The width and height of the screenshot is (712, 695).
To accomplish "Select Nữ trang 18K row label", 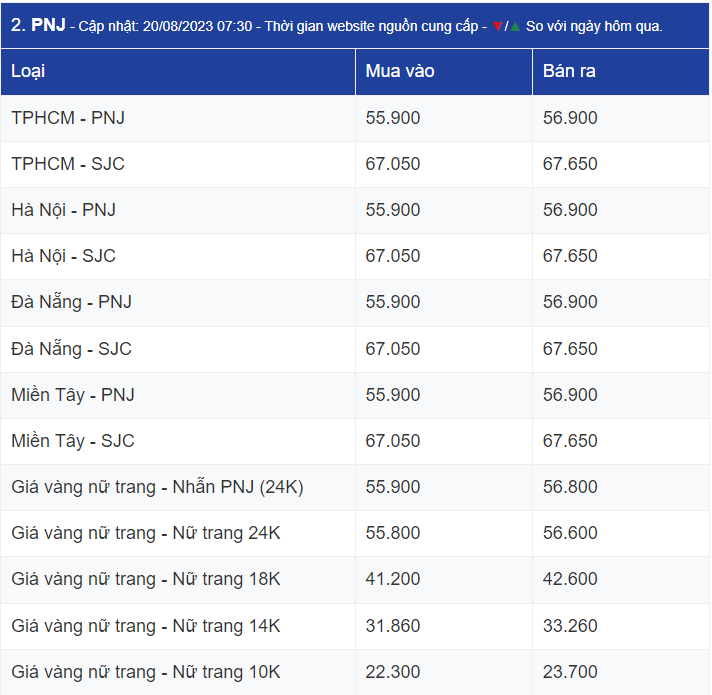I will pyautogui.click(x=145, y=579).
